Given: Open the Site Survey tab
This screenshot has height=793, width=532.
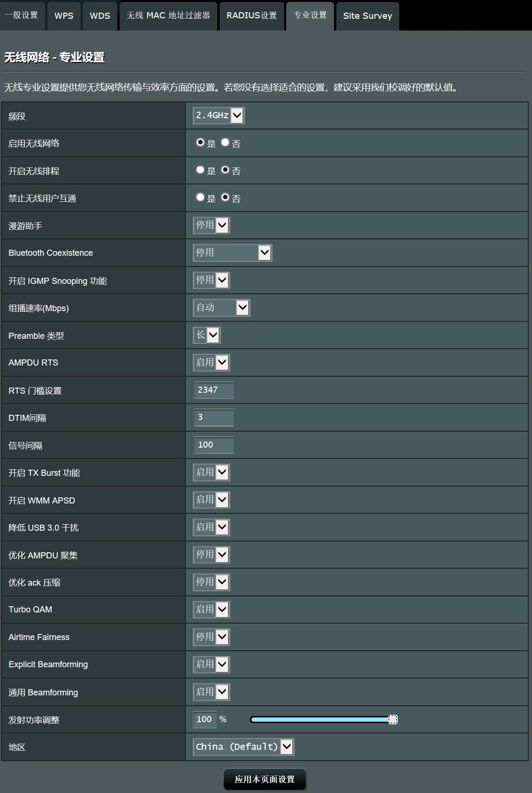Looking at the screenshot, I should tap(367, 16).
